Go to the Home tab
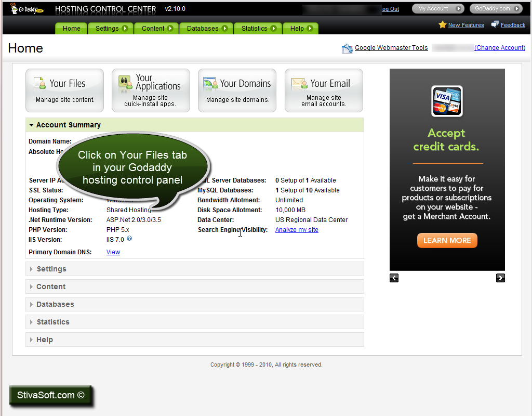This screenshot has height=416, width=532. coord(71,29)
